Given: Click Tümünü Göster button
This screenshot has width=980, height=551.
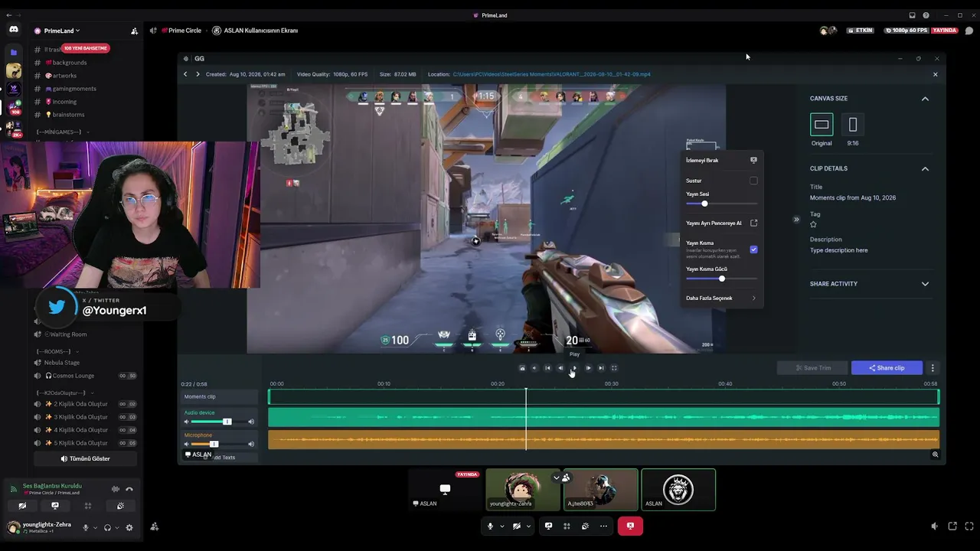Looking at the screenshot, I should click(x=85, y=458).
